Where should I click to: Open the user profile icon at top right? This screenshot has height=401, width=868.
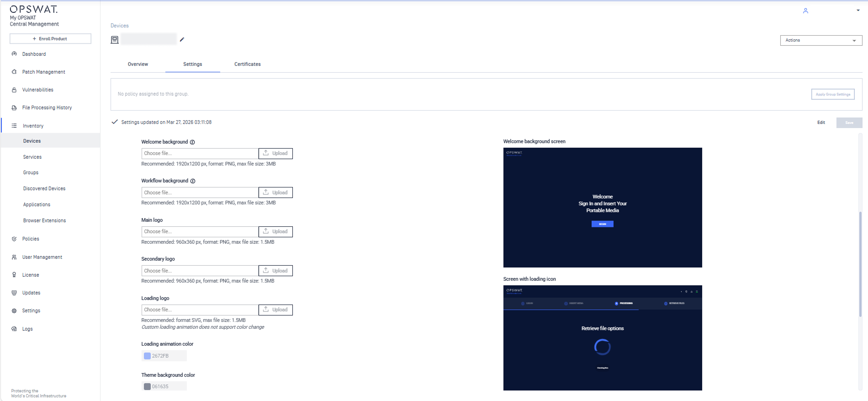point(805,11)
